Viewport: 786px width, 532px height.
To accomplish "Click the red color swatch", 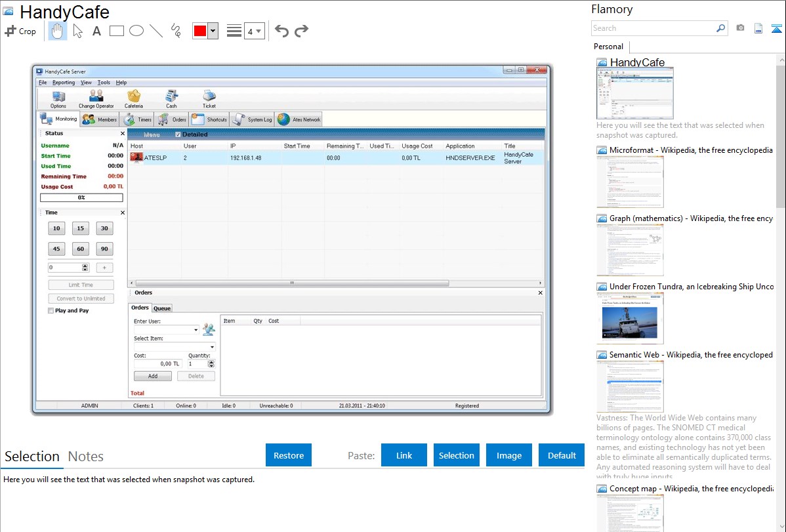I will coord(200,31).
